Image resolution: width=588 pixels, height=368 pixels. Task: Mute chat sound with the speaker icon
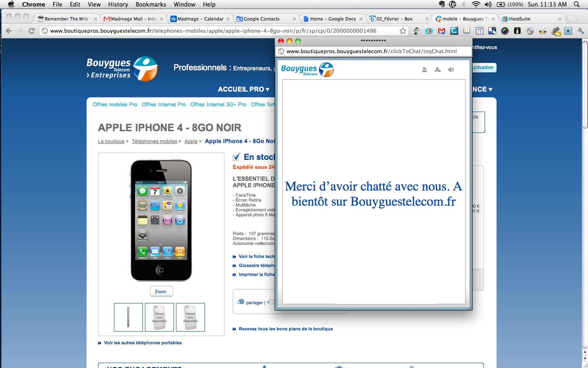click(x=451, y=70)
